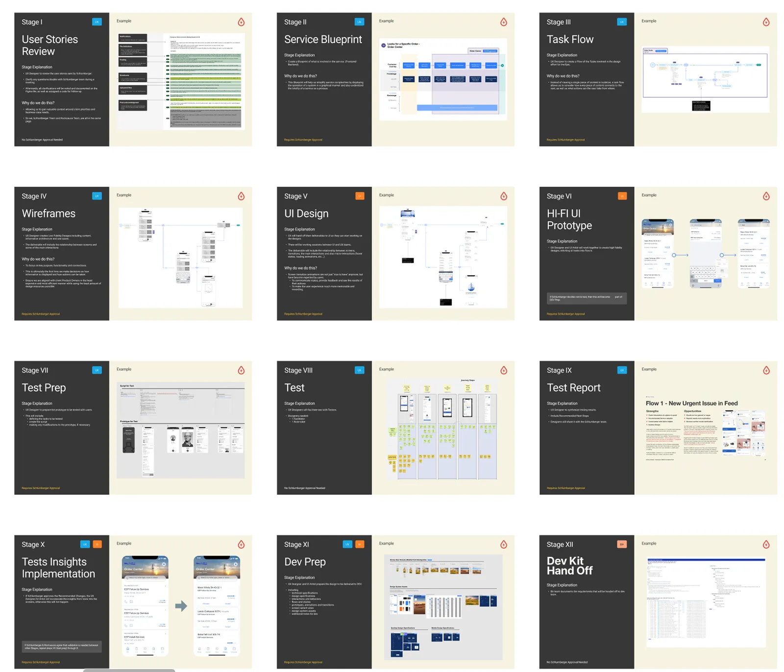This screenshot has width=784, height=672.
Task: Select the blue UX badge on Stage X
Action: click(x=85, y=544)
